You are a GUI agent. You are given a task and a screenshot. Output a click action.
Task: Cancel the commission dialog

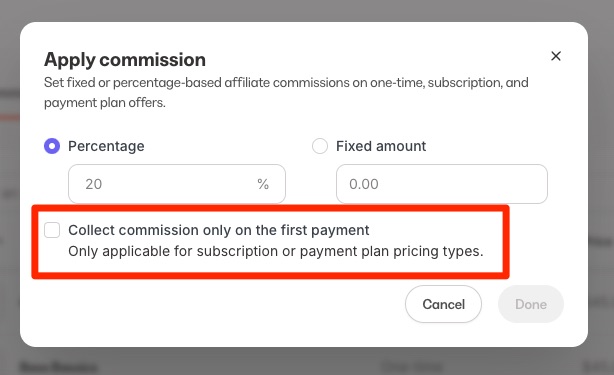coord(443,304)
